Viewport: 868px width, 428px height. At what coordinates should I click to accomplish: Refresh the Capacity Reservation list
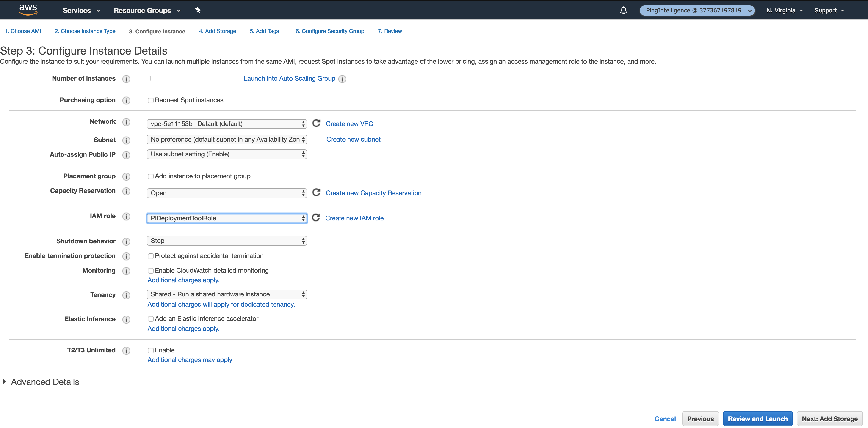tap(316, 192)
